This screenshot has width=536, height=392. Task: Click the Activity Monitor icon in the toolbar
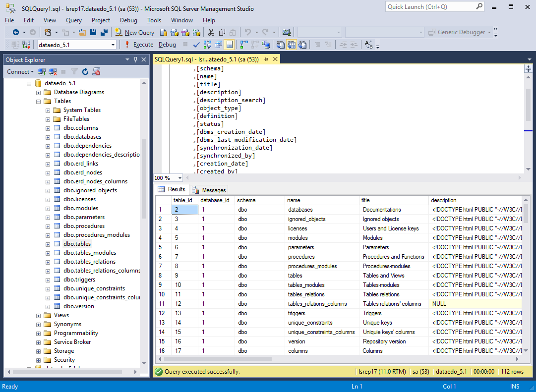(286, 32)
